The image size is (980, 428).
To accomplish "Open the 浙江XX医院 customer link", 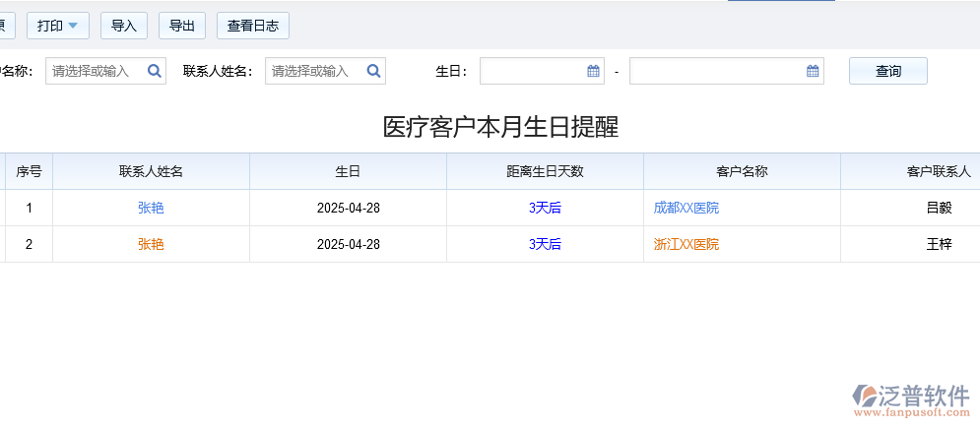I will (686, 244).
